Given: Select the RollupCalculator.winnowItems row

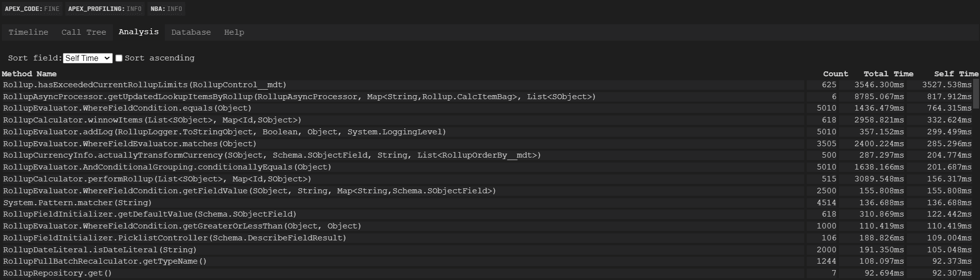Looking at the screenshot, I should [487, 120].
